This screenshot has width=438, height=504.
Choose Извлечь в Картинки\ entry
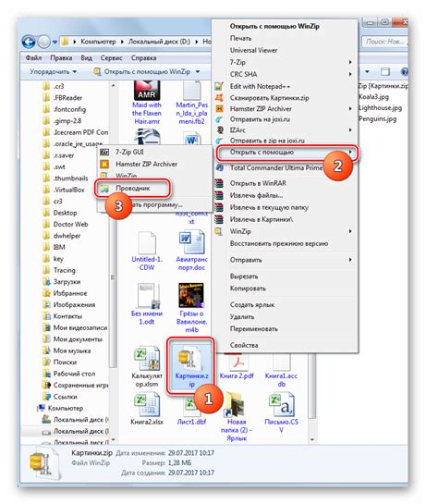pyautogui.click(x=262, y=219)
